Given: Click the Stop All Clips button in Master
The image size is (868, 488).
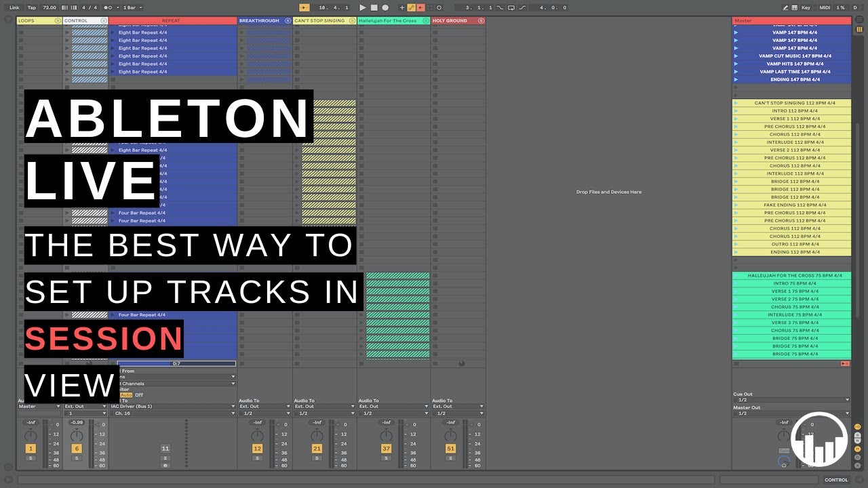Looking at the screenshot, I should tap(736, 364).
